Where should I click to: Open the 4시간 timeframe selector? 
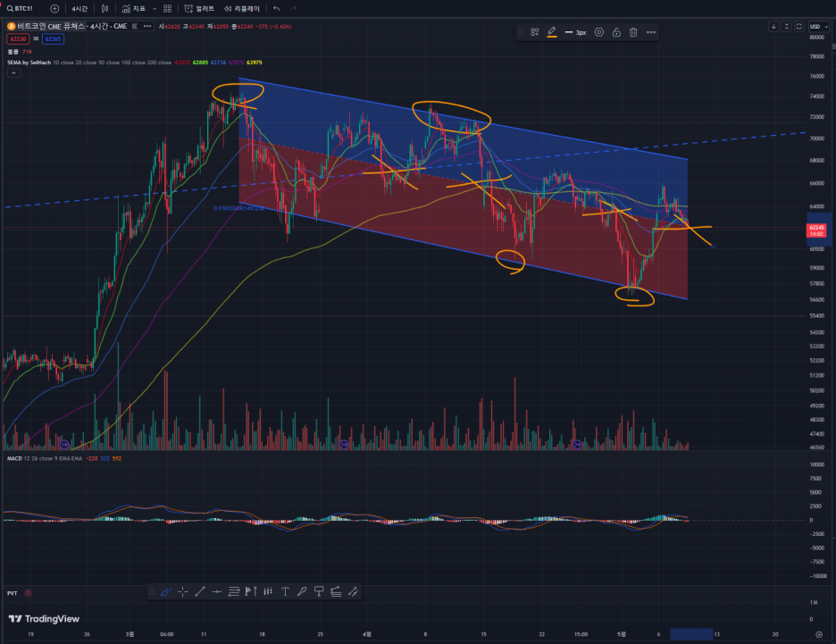(x=79, y=9)
